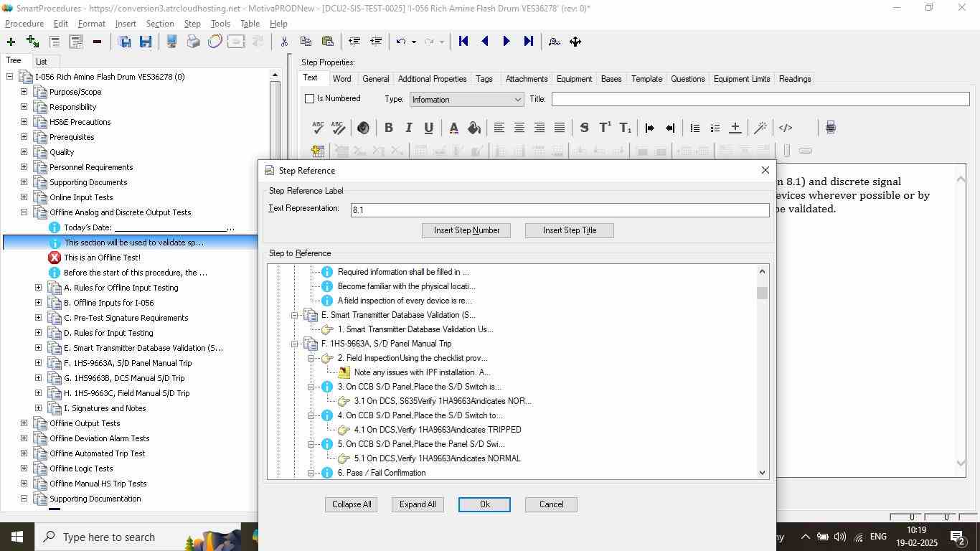Click the Insert Step Title button
Viewport: 980px width, 551px height.
[570, 230]
